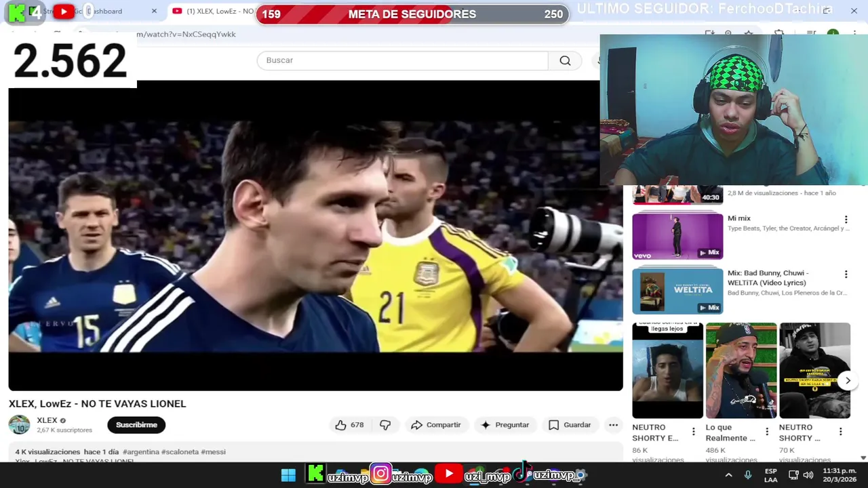Open options for the 70 K views short
The width and height of the screenshot is (868, 488).
[840, 432]
